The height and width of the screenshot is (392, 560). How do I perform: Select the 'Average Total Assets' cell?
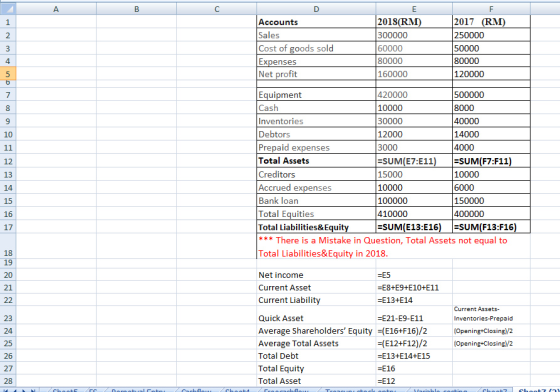point(316,343)
